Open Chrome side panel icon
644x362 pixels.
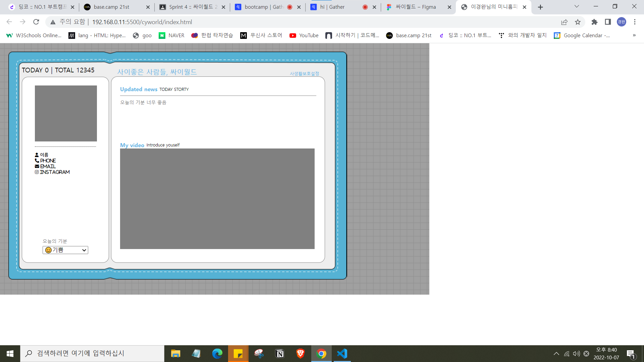[608, 22]
